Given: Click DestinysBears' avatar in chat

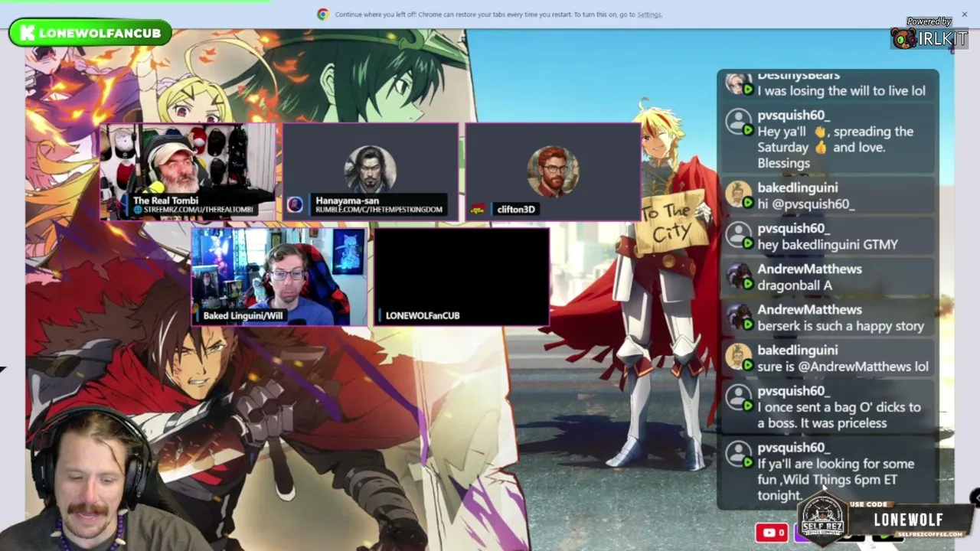Looking at the screenshot, I should [x=739, y=84].
